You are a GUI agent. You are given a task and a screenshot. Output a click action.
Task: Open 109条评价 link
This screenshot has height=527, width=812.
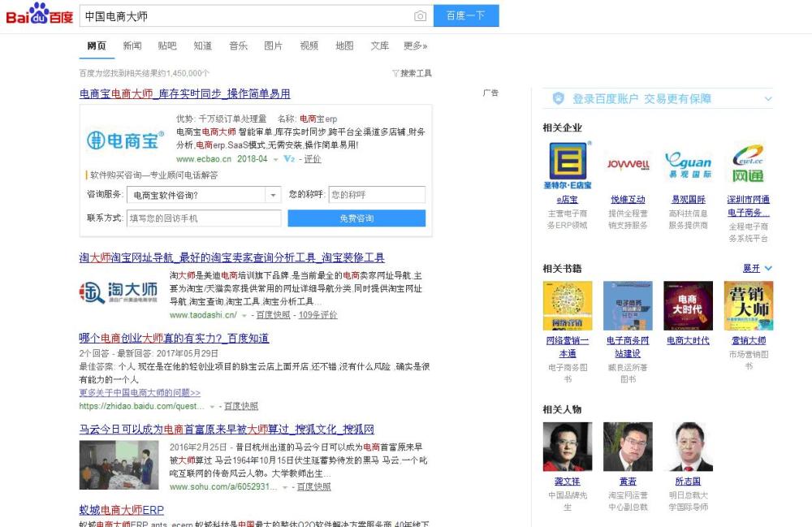(318, 315)
